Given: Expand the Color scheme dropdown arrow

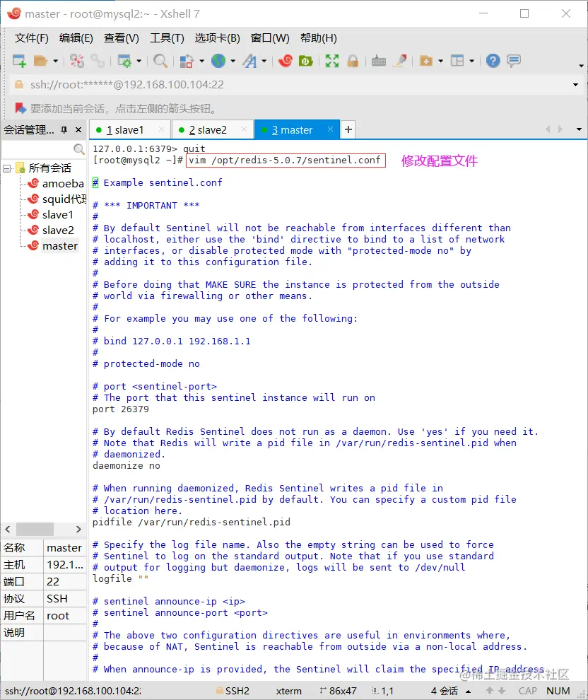Looking at the screenshot, I should [201, 61].
